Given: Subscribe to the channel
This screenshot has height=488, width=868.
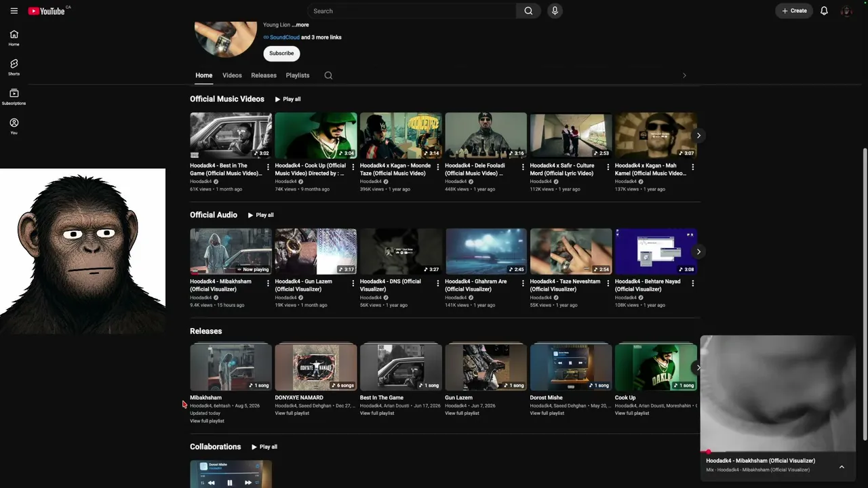Looking at the screenshot, I should pyautogui.click(x=281, y=53).
